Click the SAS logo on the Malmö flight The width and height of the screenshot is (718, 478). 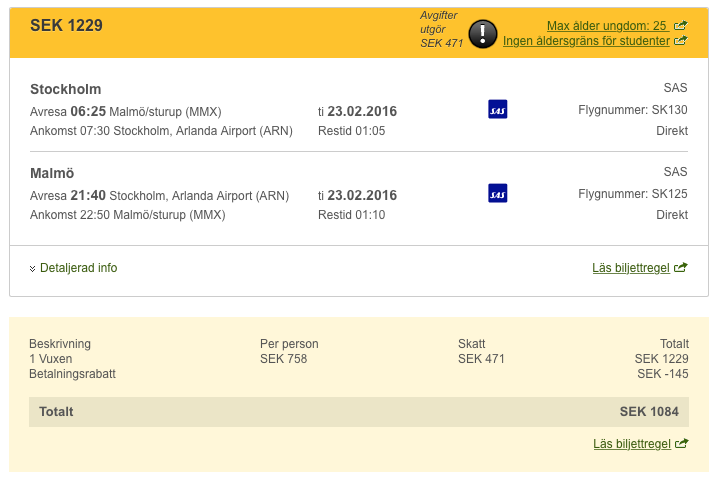(497, 193)
